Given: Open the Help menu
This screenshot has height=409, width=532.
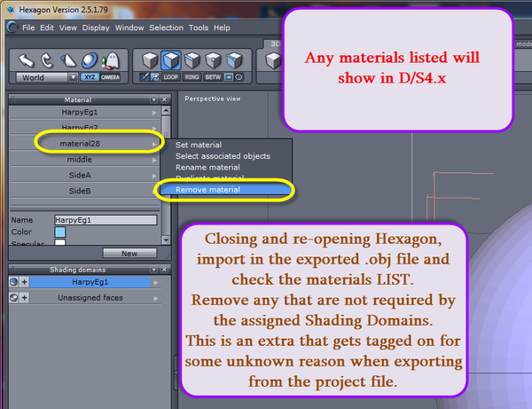Looking at the screenshot, I should coord(222,28).
